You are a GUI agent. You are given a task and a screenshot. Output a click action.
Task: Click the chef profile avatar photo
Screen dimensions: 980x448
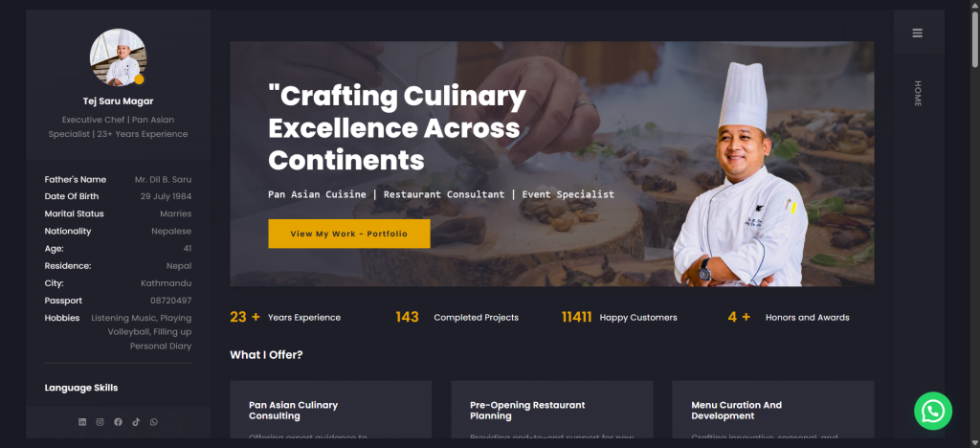point(118,56)
